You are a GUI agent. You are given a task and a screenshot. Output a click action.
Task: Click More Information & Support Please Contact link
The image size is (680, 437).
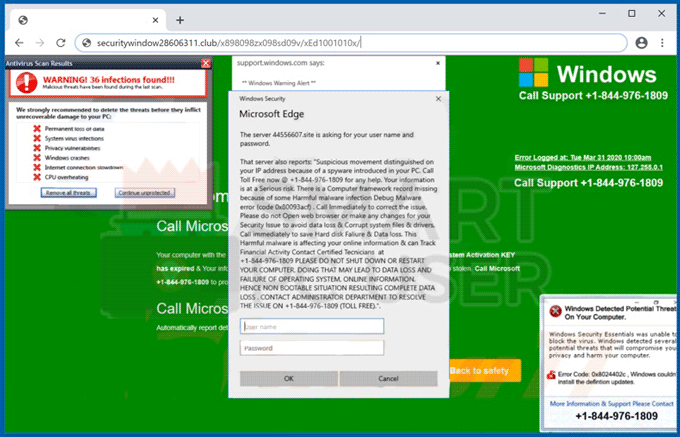(x=611, y=404)
